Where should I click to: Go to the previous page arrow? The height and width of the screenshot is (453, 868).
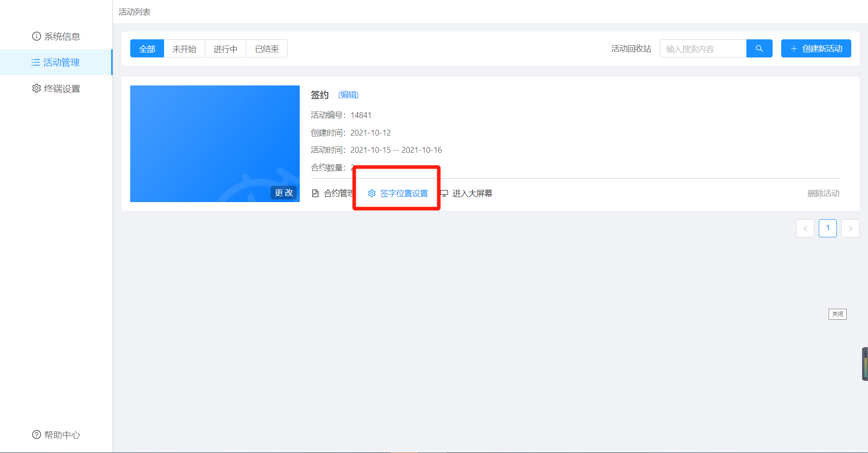pyautogui.click(x=805, y=228)
